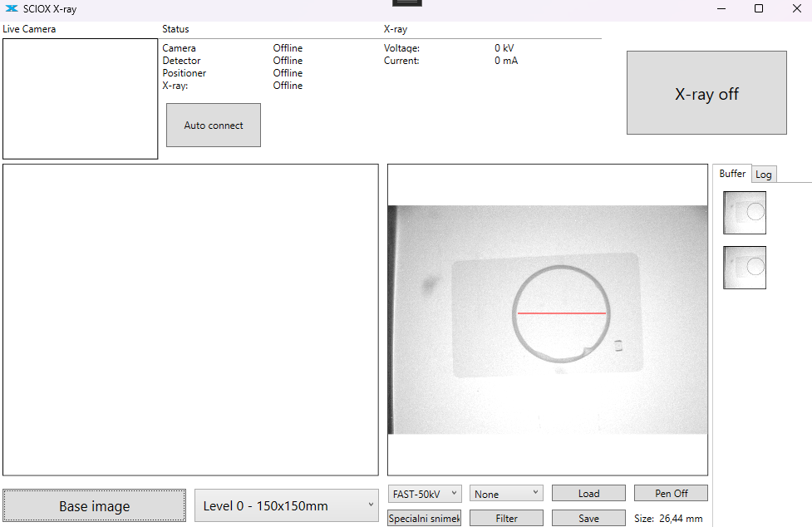Maximize the SCIOX X-ray window
The width and height of the screenshot is (812, 527).
point(759,8)
